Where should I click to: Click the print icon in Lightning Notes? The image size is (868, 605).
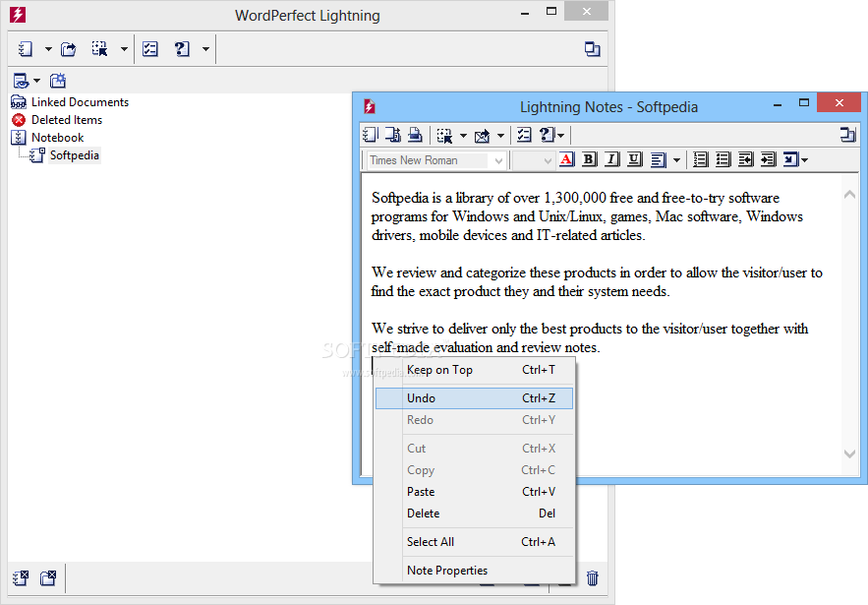(x=415, y=135)
